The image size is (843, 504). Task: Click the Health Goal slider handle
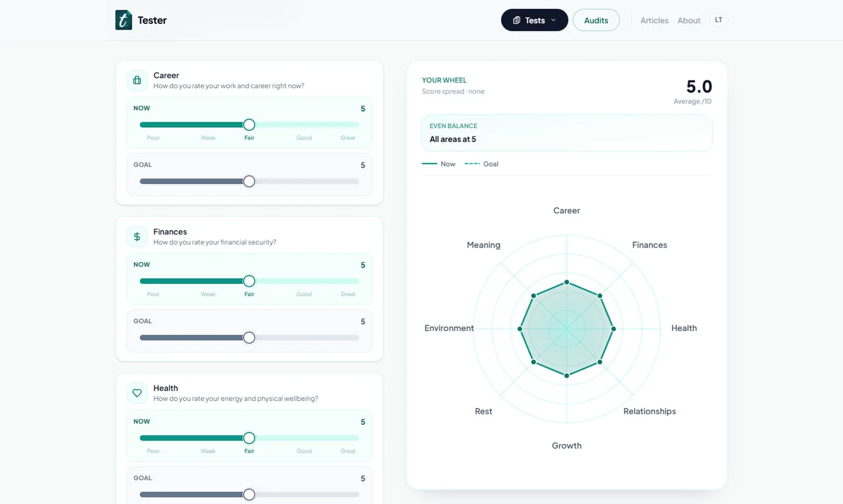pyautogui.click(x=249, y=494)
